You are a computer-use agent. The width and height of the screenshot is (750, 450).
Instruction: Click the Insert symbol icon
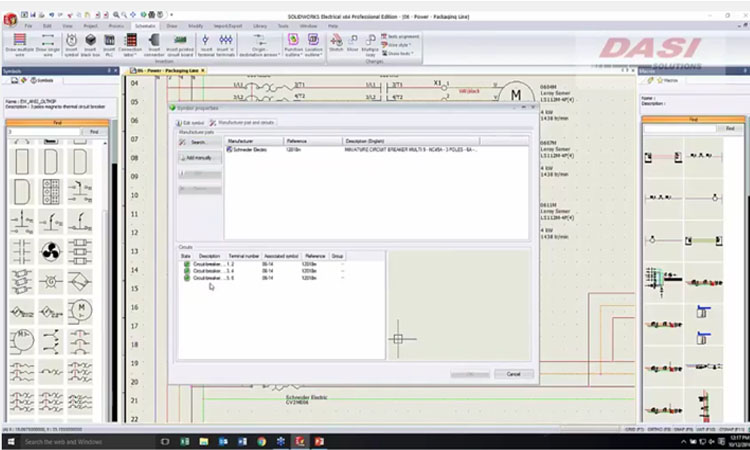coord(73,43)
